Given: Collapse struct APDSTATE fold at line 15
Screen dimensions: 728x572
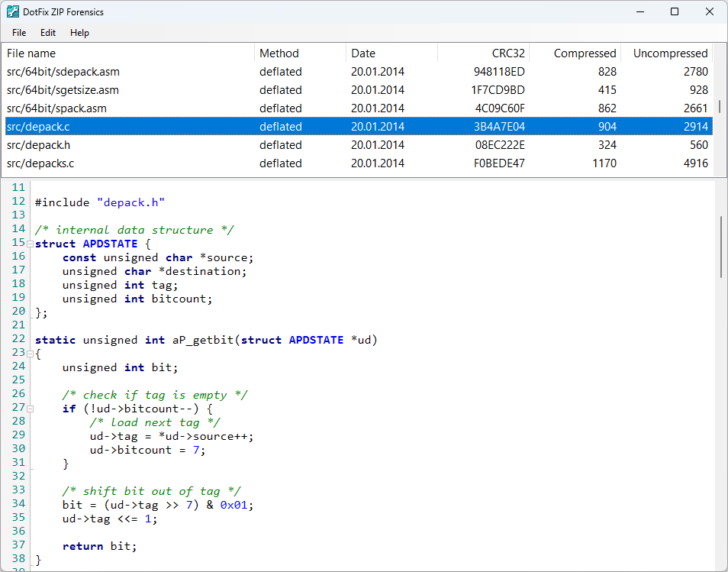Looking at the screenshot, I should pos(31,244).
